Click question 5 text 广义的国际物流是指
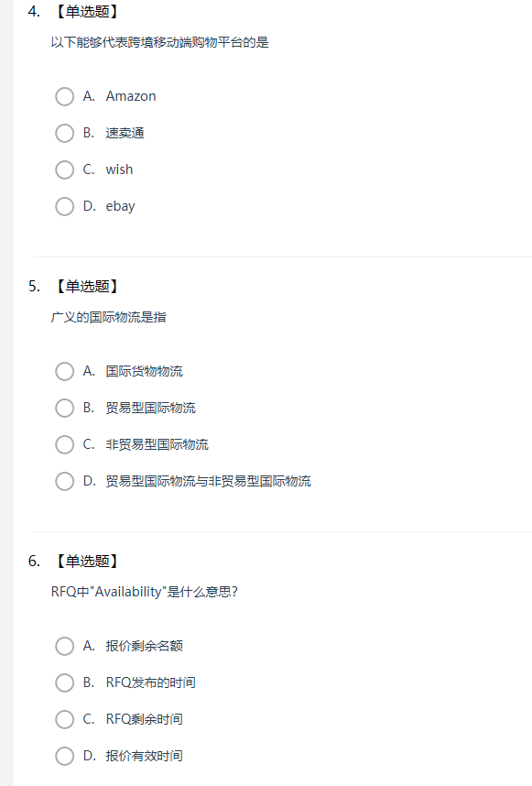Screen dimensions: 532x786 [x=108, y=317]
